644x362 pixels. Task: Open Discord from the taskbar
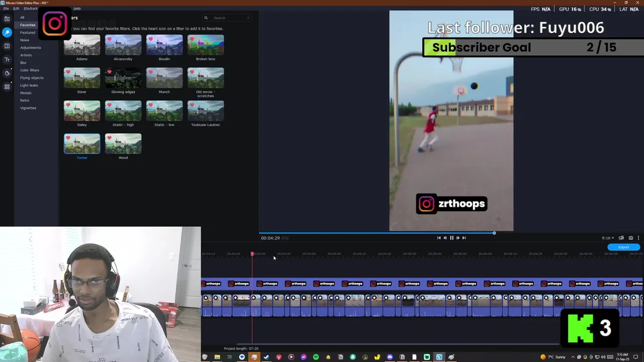click(x=390, y=357)
